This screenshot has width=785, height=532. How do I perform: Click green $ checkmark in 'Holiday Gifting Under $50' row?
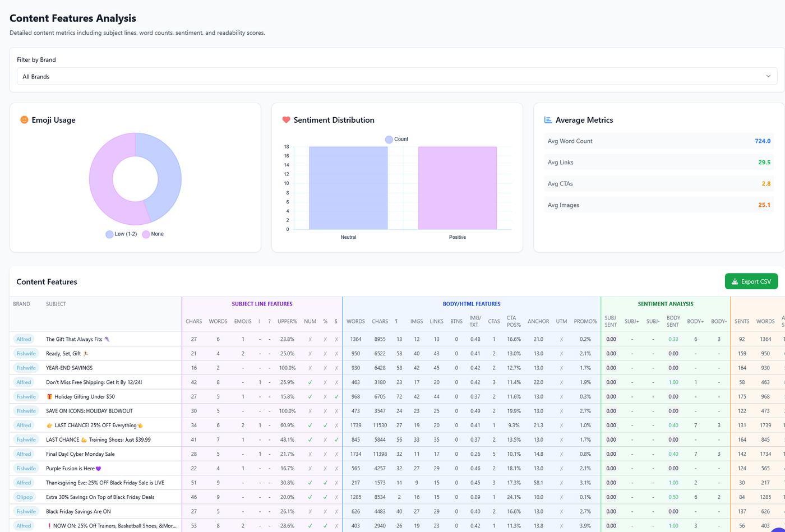(x=336, y=396)
